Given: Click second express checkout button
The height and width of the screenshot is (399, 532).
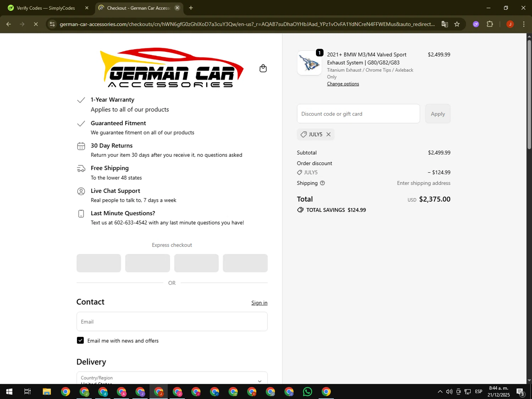Looking at the screenshot, I should coord(148,263).
